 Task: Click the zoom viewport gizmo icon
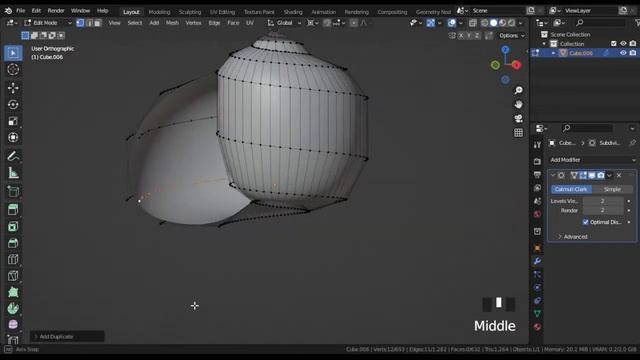coord(518,90)
